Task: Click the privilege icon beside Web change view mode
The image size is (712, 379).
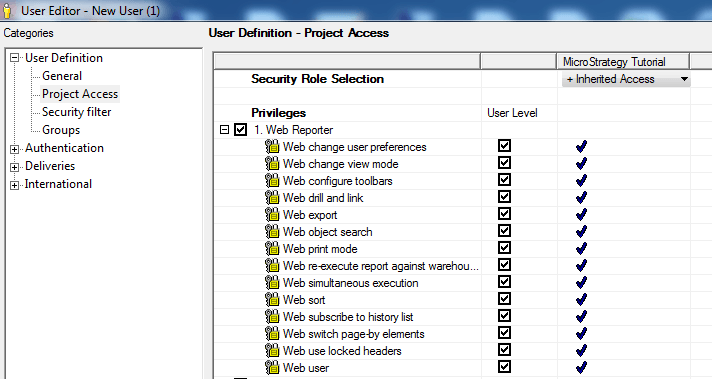Action: pyautogui.click(x=272, y=163)
